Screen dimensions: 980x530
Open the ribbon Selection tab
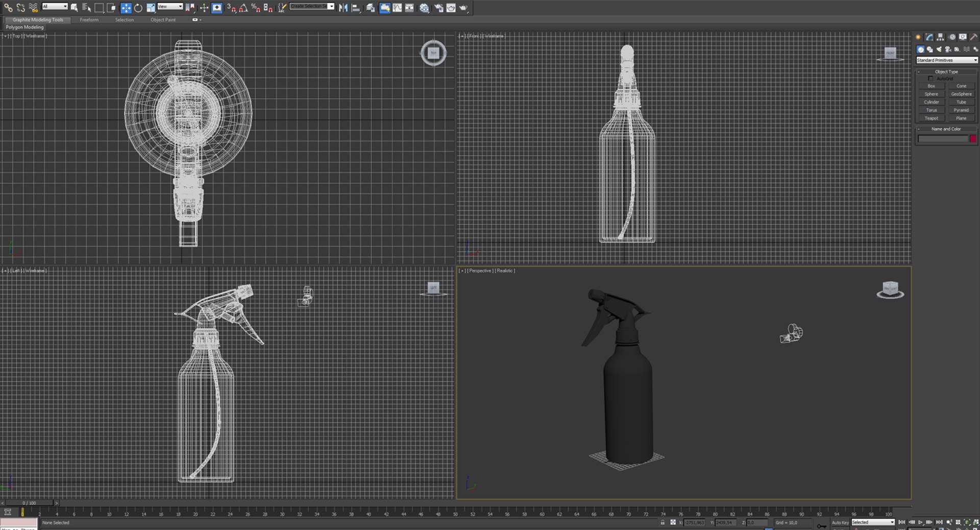click(x=124, y=20)
